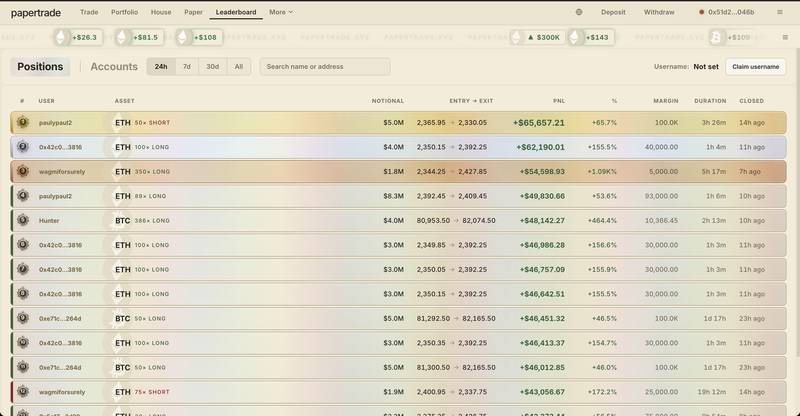Open the House nav item
800x416 pixels.
point(161,12)
